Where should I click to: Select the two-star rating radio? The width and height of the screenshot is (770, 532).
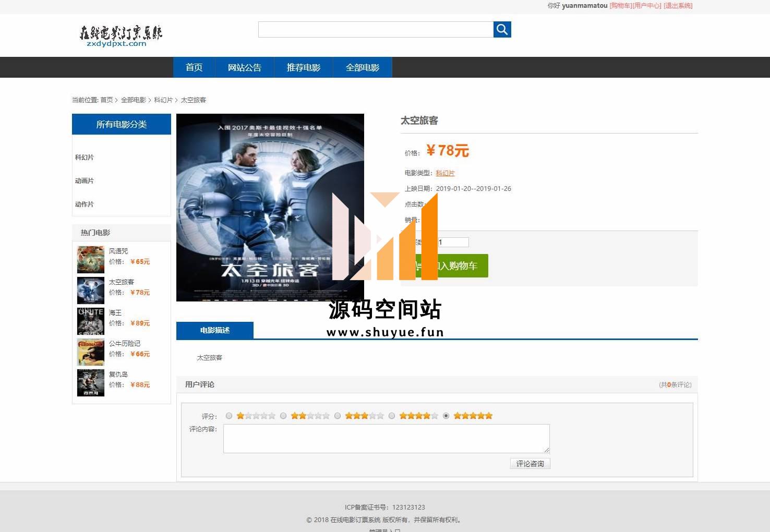tap(283, 416)
